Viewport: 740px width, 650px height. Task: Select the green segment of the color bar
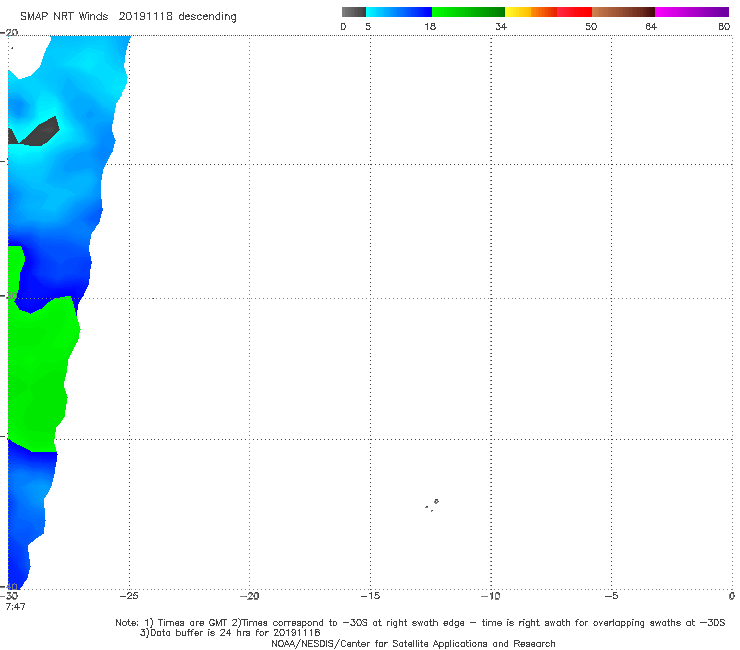click(468, 12)
